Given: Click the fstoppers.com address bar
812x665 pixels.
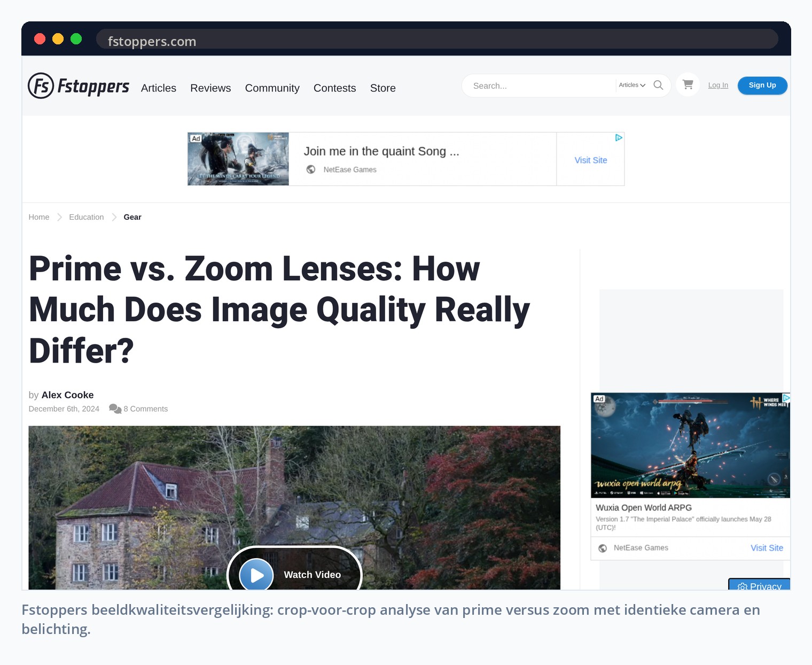Looking at the screenshot, I should (437, 39).
